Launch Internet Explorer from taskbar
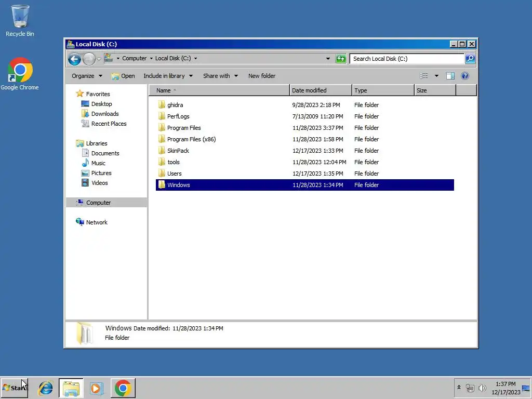This screenshot has height=399, width=532. [46, 388]
